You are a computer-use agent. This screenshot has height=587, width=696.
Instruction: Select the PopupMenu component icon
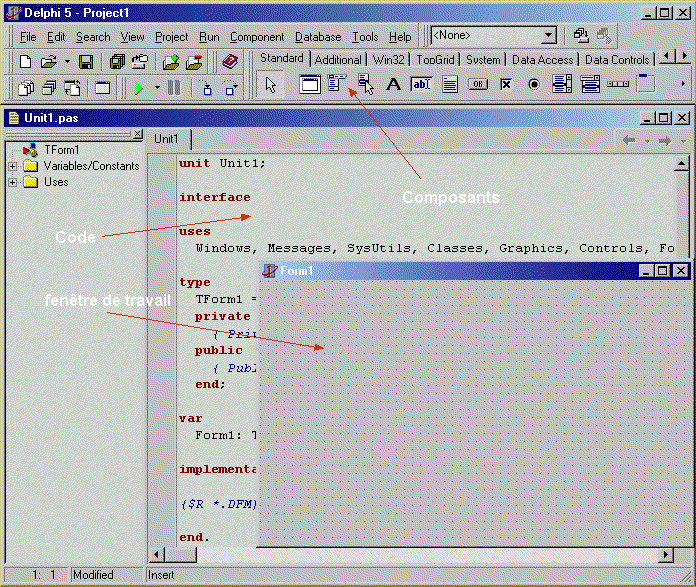point(365,84)
